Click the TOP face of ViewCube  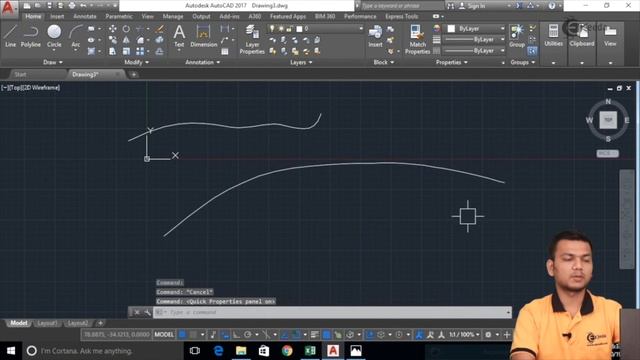608,120
